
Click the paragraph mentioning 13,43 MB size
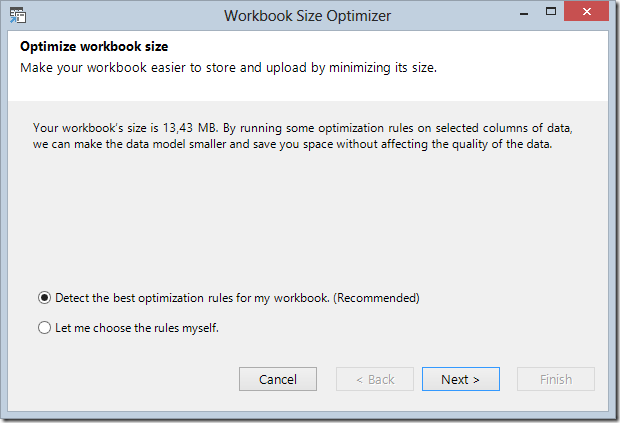pos(303,136)
